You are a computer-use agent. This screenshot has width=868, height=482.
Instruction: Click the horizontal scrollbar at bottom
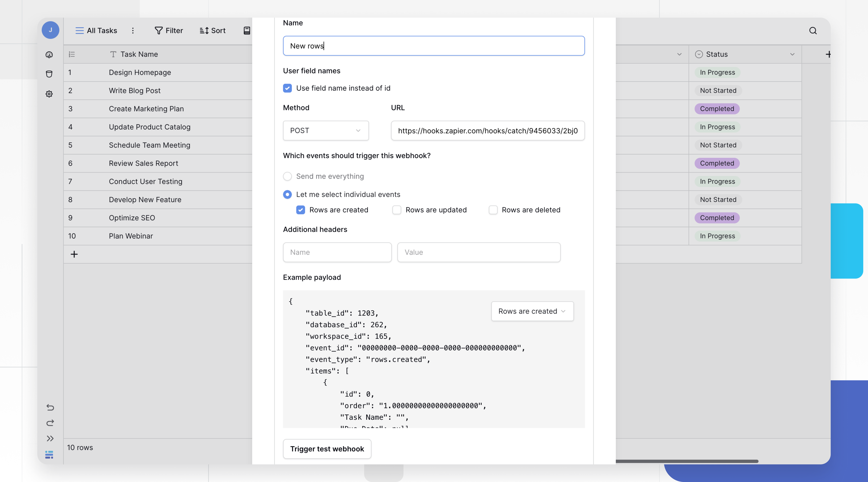point(687,461)
